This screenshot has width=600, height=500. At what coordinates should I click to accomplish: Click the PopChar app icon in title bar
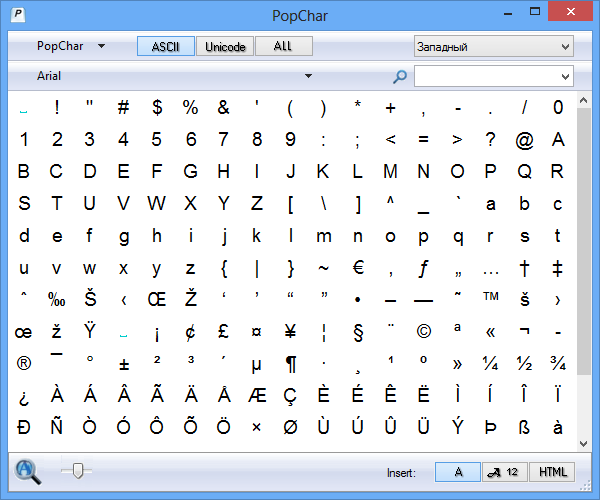click(x=18, y=15)
